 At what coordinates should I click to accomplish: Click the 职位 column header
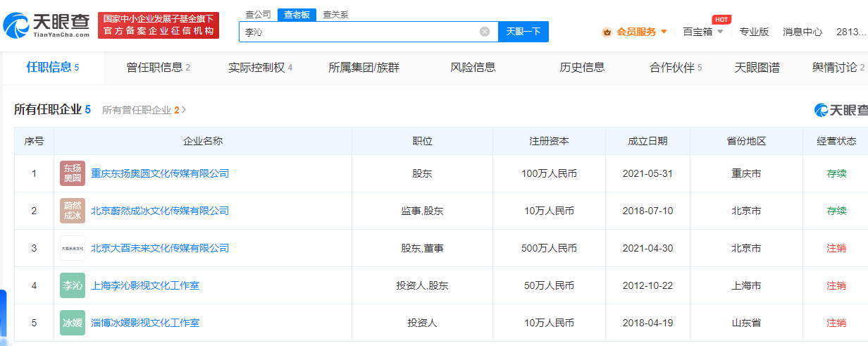[x=422, y=141]
